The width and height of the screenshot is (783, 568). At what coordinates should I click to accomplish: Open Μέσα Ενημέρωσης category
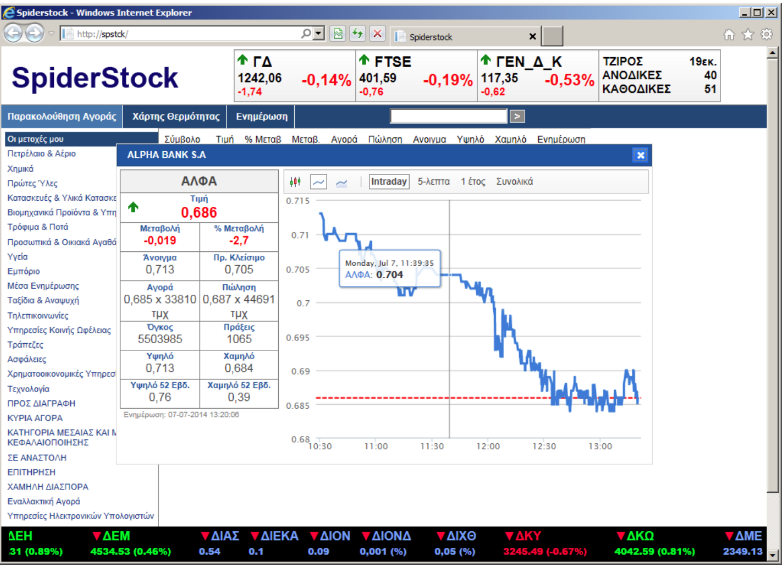click(x=43, y=286)
